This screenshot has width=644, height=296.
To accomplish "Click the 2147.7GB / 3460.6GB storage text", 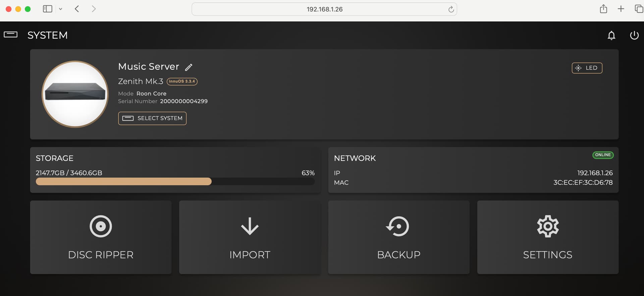I will pos(69,173).
